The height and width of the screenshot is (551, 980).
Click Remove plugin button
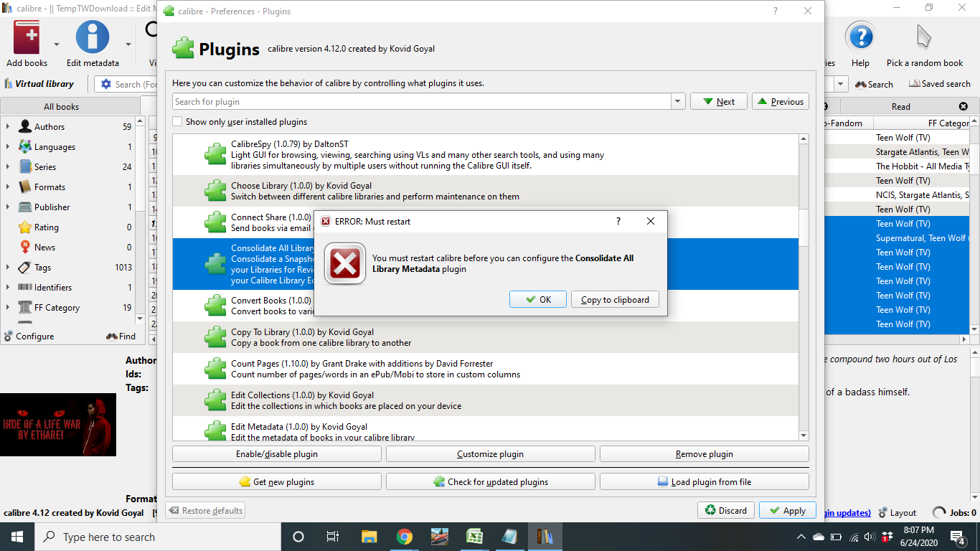click(705, 454)
